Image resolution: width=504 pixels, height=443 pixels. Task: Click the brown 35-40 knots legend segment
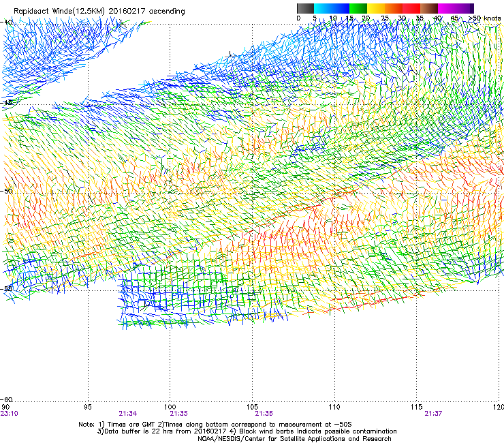click(x=429, y=8)
